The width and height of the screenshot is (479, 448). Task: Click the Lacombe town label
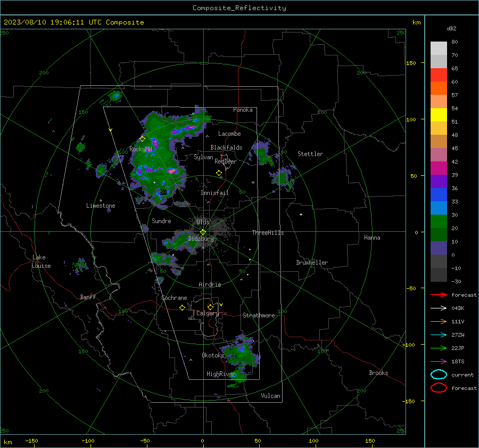coord(229,134)
